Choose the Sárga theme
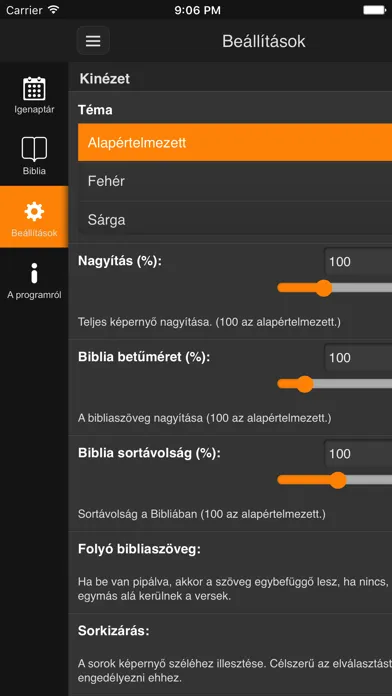Image resolution: width=392 pixels, height=696 pixels. (235, 220)
